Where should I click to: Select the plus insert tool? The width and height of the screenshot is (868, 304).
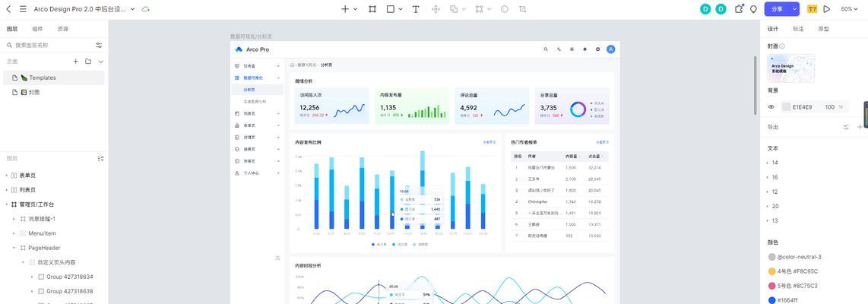click(x=345, y=9)
